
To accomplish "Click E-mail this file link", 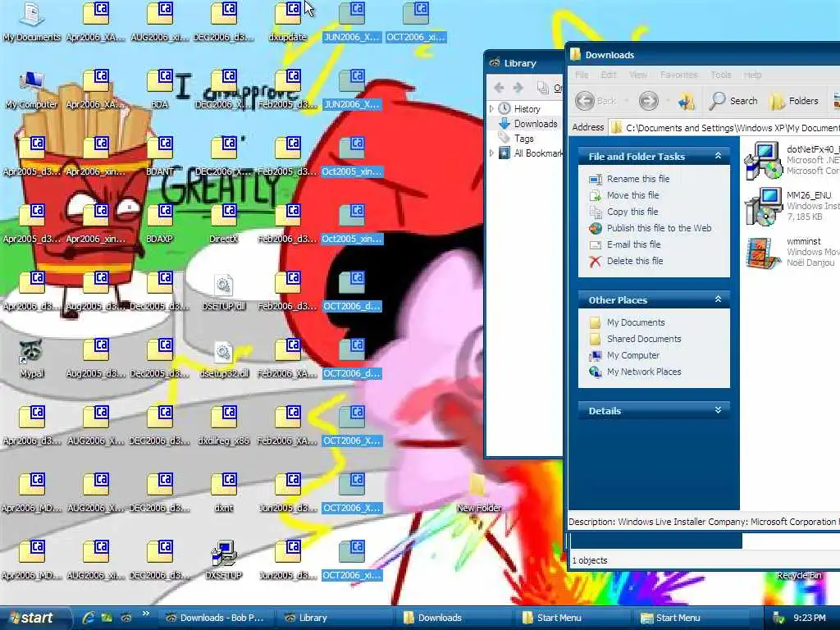I will coord(633,244).
